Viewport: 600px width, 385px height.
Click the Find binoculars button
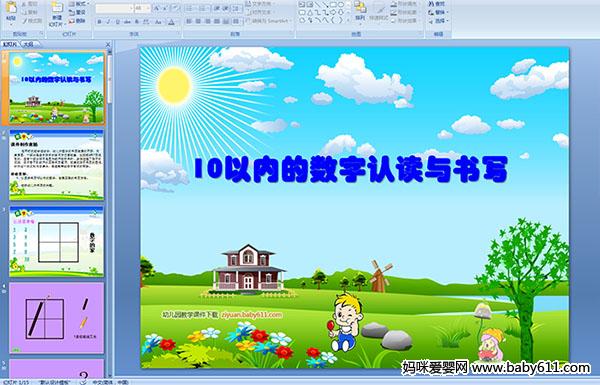tap(436, 4)
